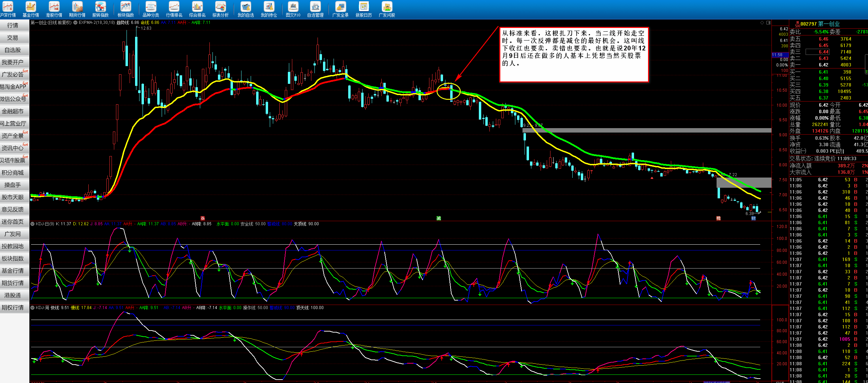Open 股市天眼 in sidebar

click(x=14, y=197)
